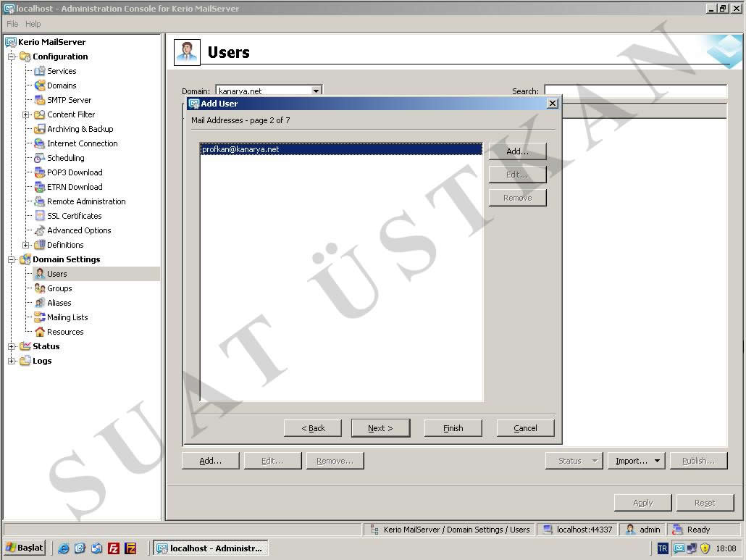Viewport: 746px width, 560px height.
Task: Expand the Definitions node
Action: tap(25, 245)
